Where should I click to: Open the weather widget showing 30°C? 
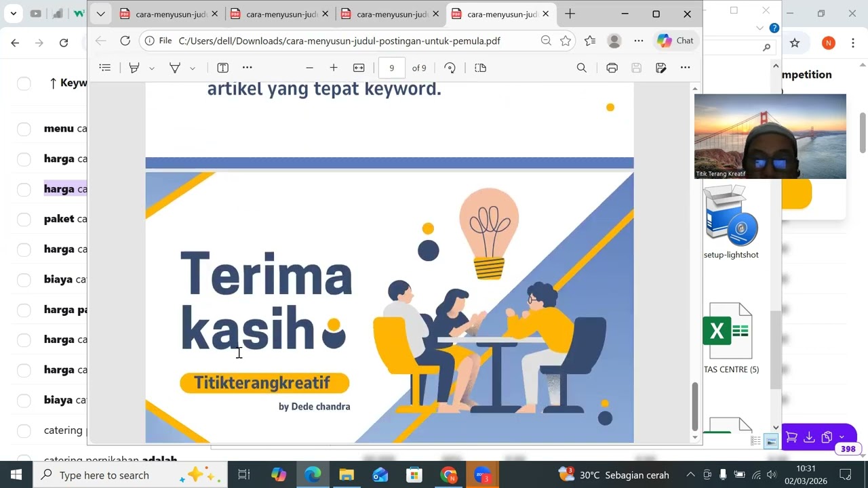(x=614, y=475)
